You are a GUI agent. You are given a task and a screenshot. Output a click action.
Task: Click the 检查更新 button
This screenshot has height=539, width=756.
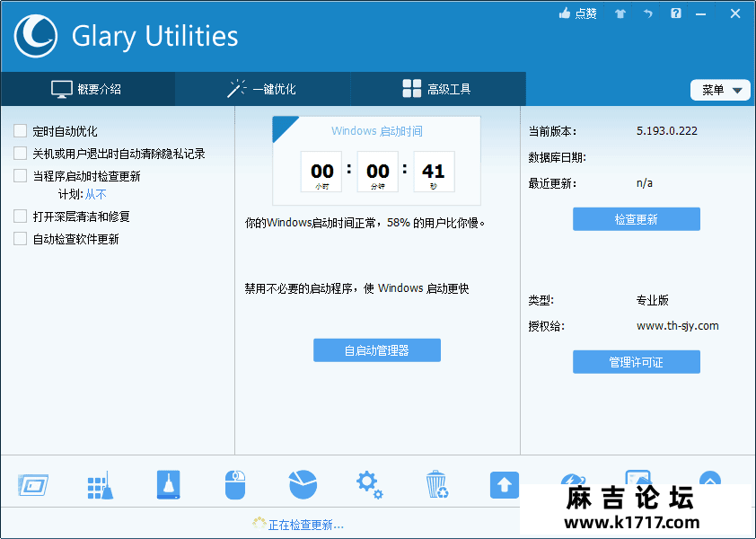pos(637,219)
